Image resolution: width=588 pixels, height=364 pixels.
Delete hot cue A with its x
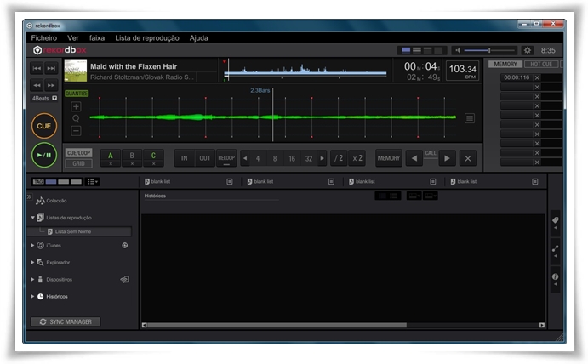tap(111, 164)
